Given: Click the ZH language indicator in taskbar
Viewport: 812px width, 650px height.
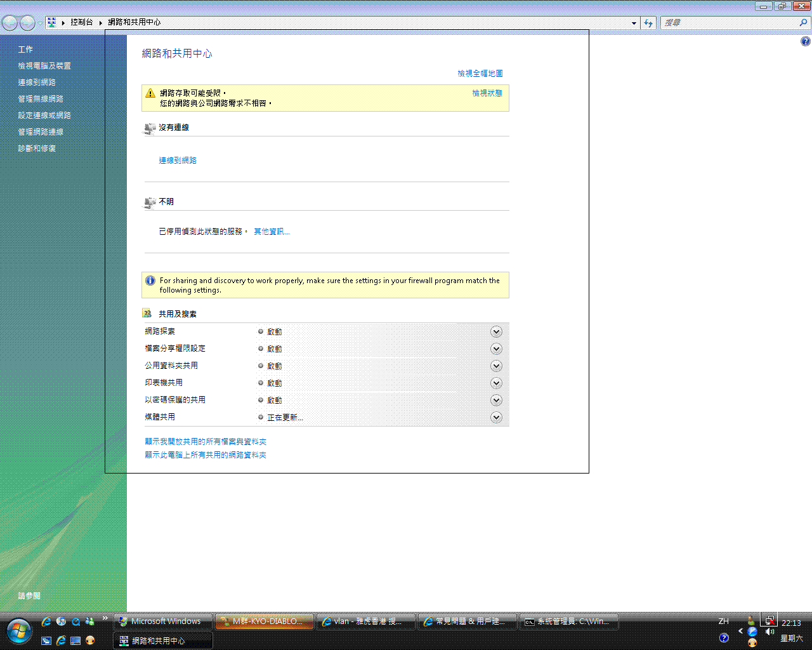Looking at the screenshot, I should point(723,621).
